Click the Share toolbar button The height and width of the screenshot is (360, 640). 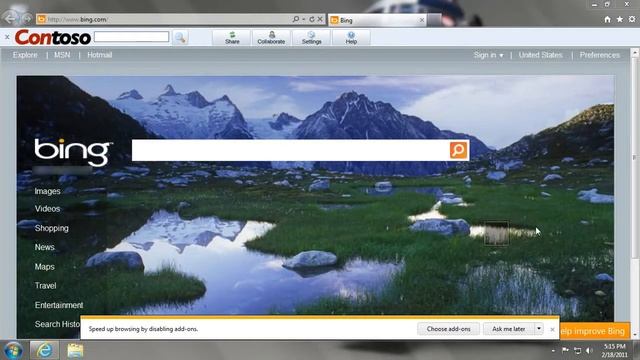[x=232, y=38]
